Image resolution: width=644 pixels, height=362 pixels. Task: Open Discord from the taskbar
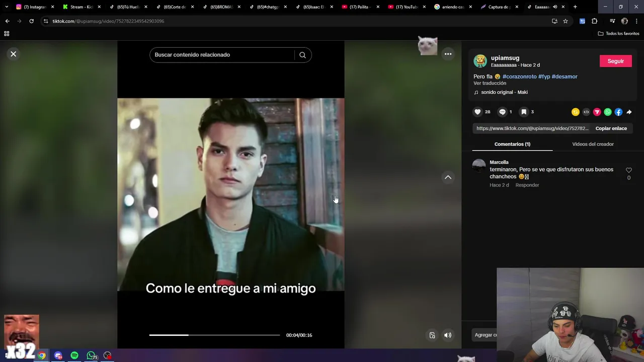58,355
